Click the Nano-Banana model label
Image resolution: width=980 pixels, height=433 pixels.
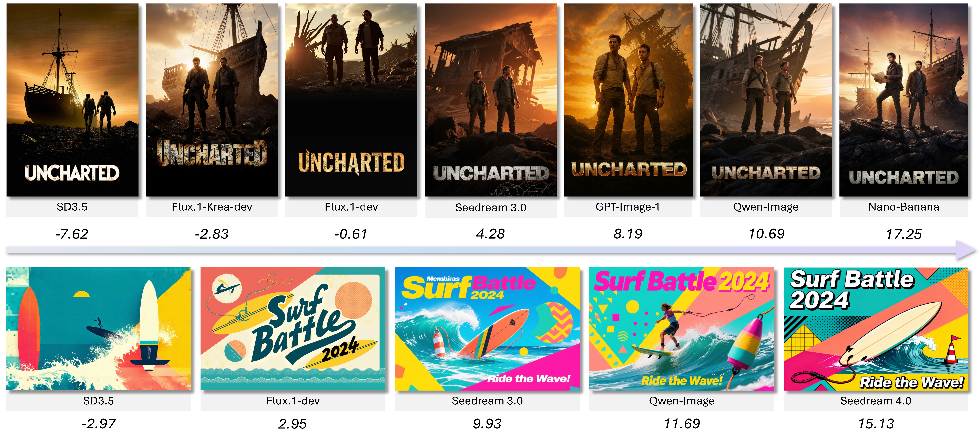[x=904, y=207]
